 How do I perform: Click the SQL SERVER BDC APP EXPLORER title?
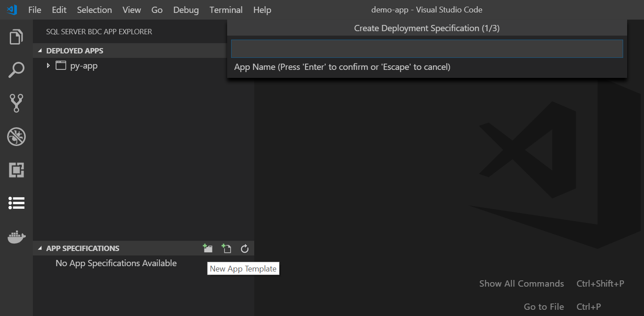click(99, 32)
